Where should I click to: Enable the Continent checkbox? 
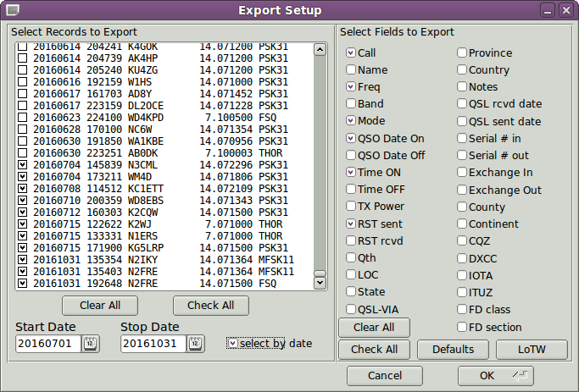[461, 224]
